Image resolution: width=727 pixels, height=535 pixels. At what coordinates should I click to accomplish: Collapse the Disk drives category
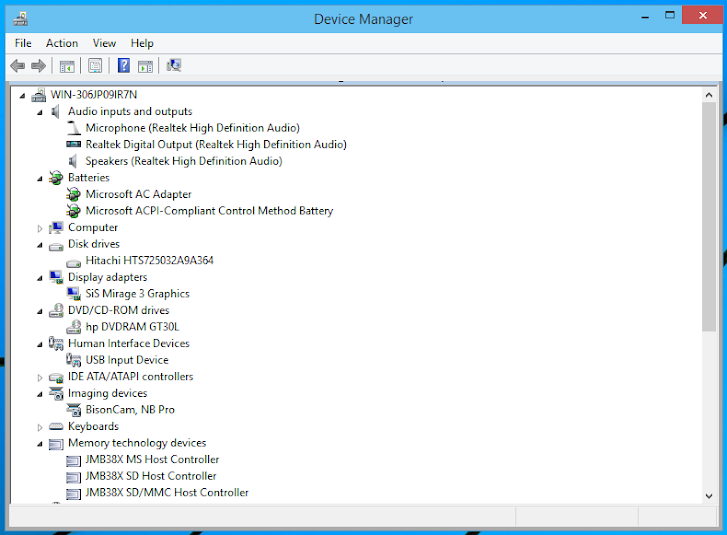click(x=40, y=245)
